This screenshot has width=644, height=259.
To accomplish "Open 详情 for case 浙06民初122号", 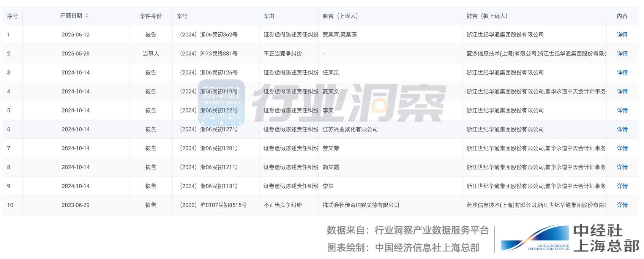I will coord(622,111).
